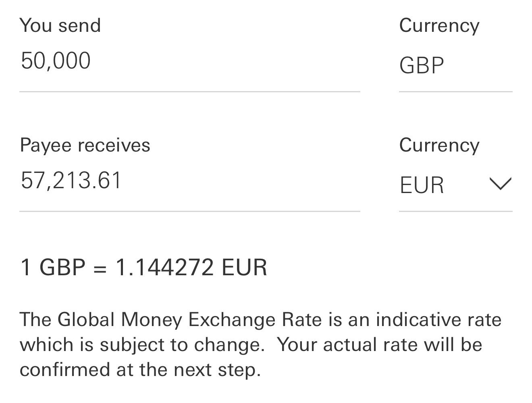Click the GBP currency field
532x403 pixels.
point(455,66)
